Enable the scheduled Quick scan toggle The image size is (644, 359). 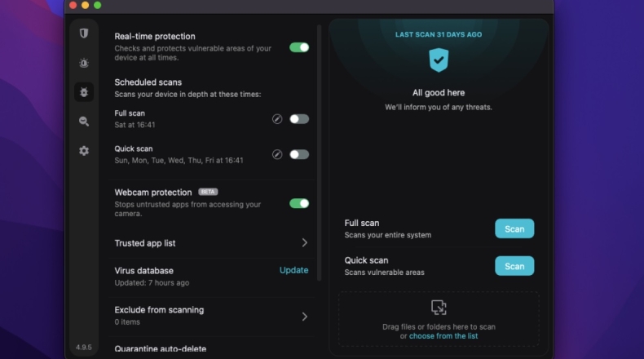(299, 154)
